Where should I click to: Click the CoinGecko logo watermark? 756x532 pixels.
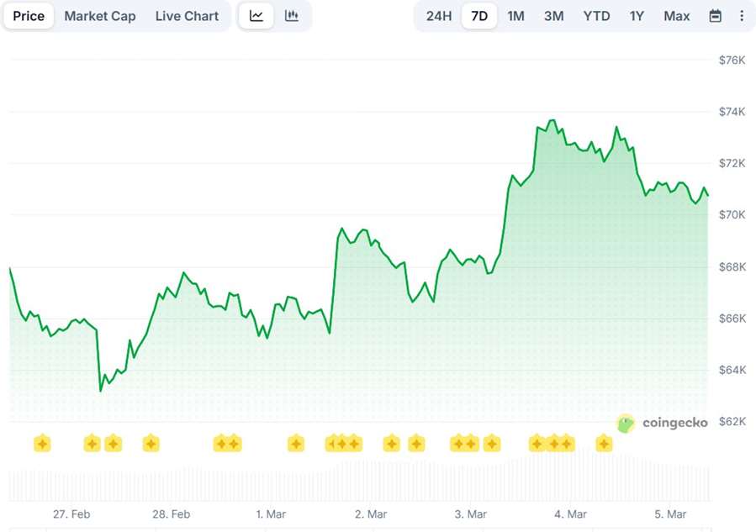point(662,423)
